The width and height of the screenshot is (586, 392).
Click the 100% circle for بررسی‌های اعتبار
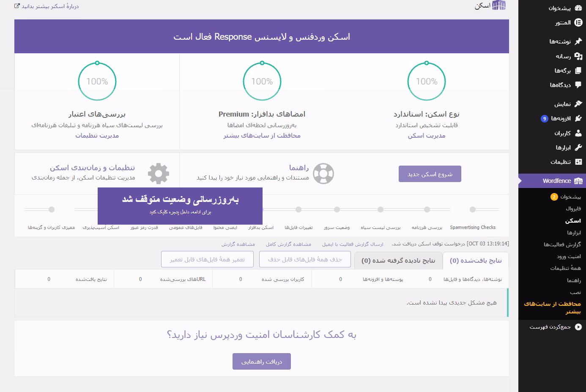(x=97, y=82)
